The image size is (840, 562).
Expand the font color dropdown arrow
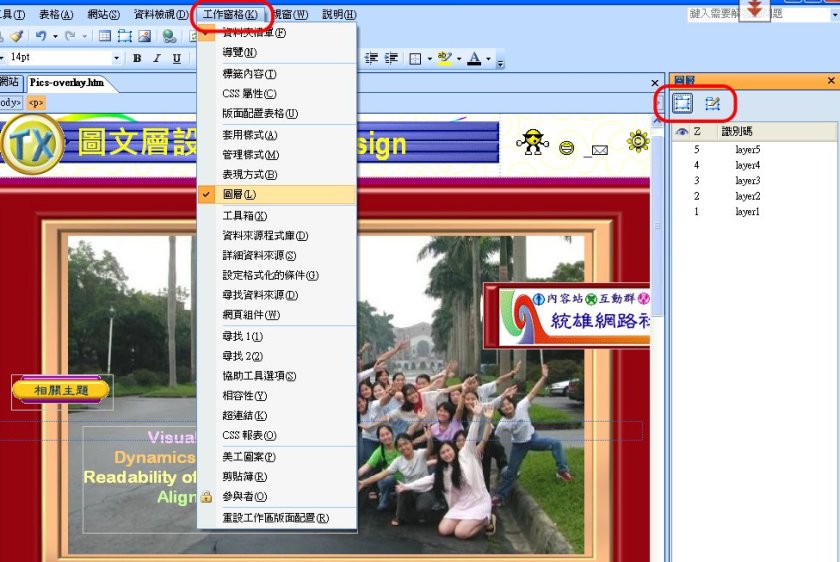pyautogui.click(x=488, y=59)
